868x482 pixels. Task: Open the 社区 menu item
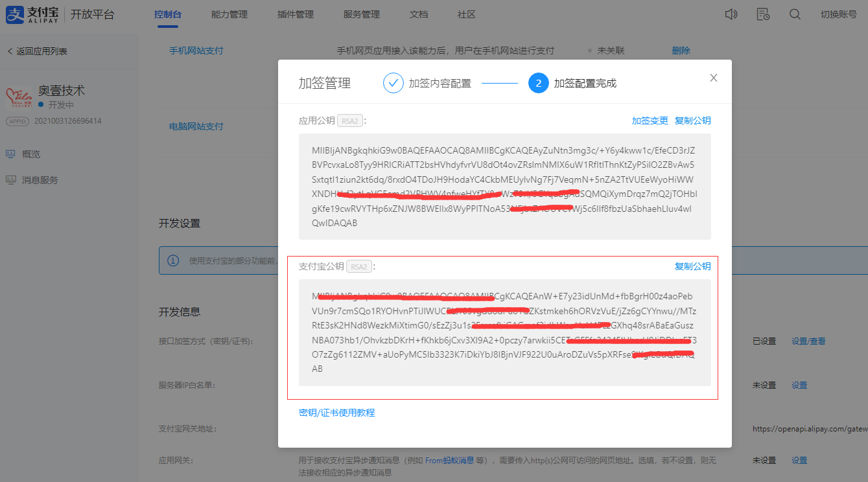coord(467,14)
